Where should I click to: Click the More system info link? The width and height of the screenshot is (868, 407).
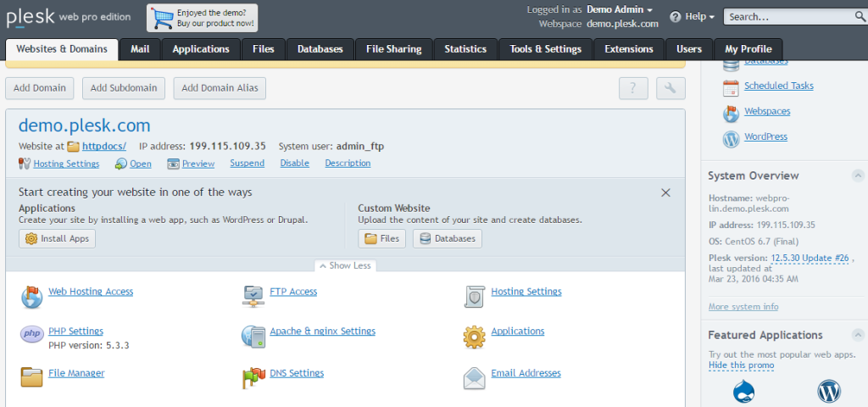click(x=743, y=307)
